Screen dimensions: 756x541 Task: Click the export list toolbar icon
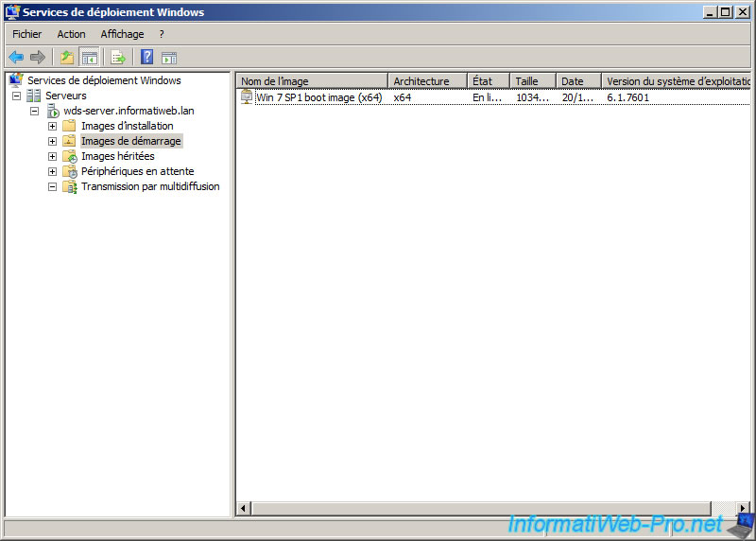[118, 58]
